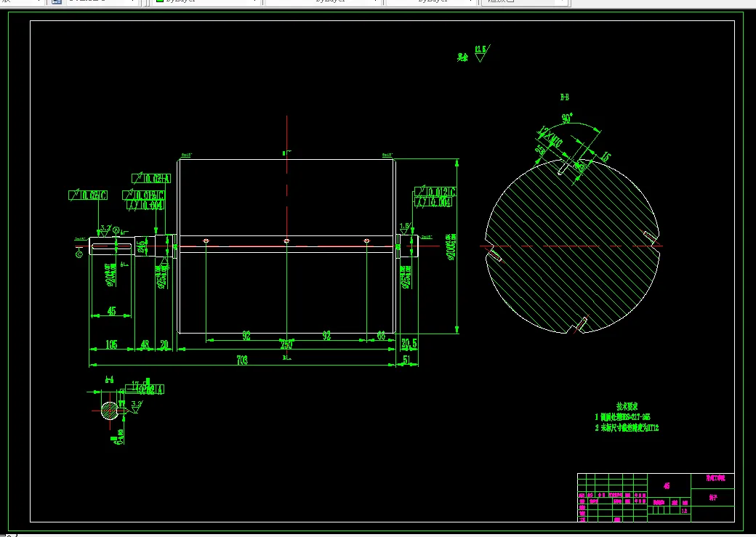Select material 45 in the title block
Screen dimensions: 756x537
coord(667,486)
